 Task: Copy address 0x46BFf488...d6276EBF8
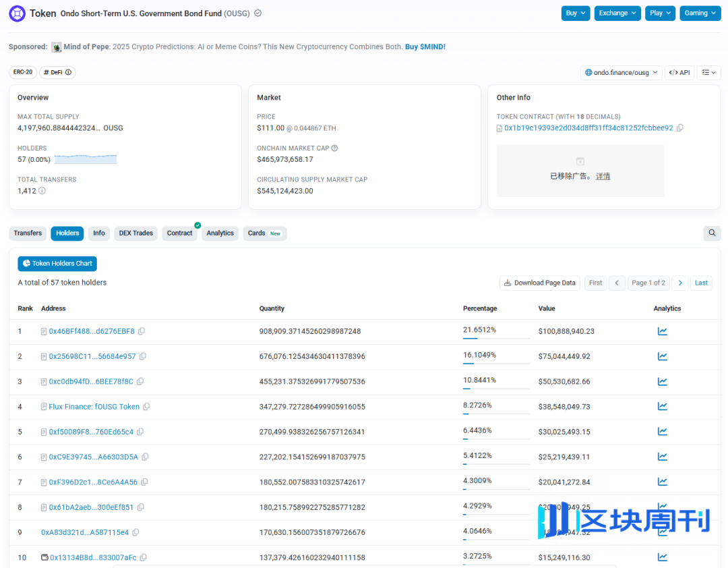(142, 331)
